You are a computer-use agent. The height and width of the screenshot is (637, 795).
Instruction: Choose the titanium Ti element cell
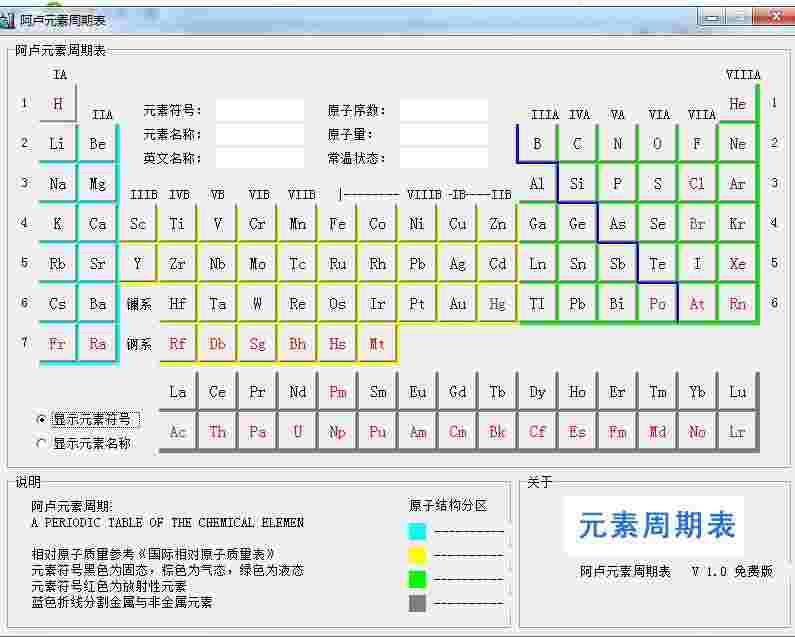(177, 224)
